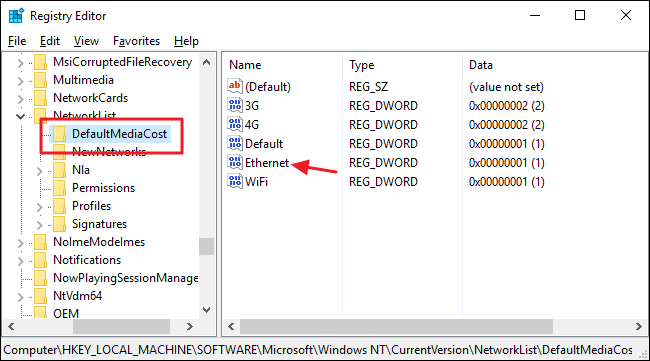This screenshot has height=361, width=650.
Task: Click the tree pane vertical scrollbar thumb
Action: coord(206,246)
